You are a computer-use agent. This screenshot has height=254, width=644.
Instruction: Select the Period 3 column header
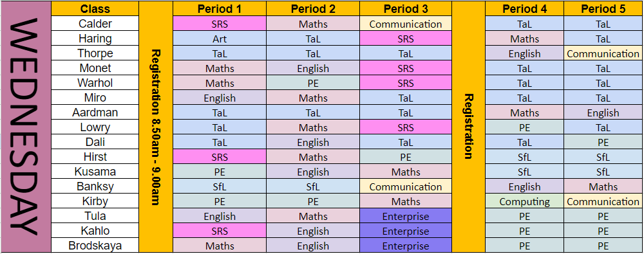405,8
